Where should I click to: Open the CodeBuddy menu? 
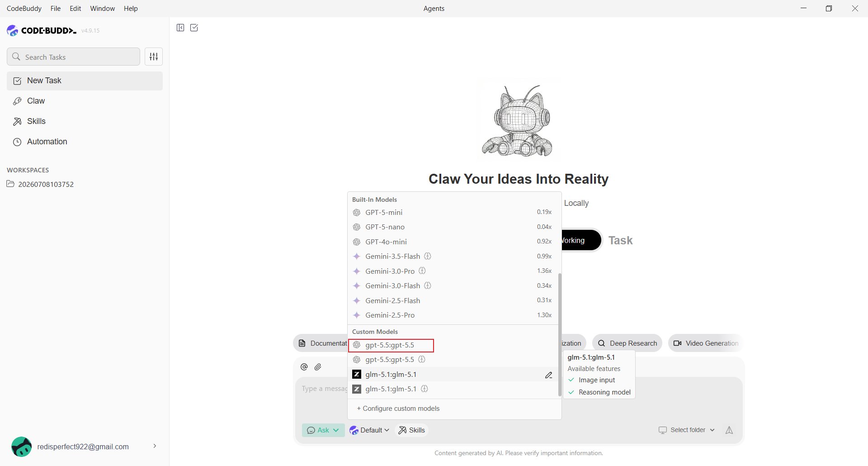tap(24, 8)
